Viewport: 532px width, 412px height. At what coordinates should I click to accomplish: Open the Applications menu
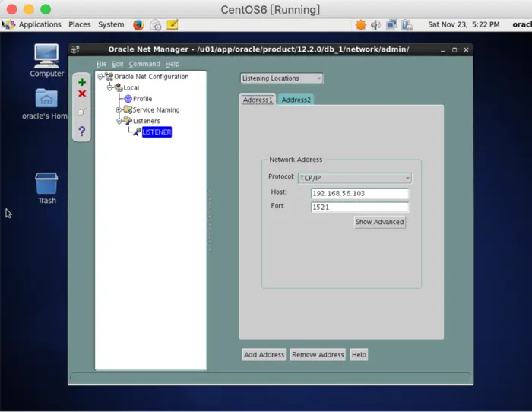tap(40, 24)
